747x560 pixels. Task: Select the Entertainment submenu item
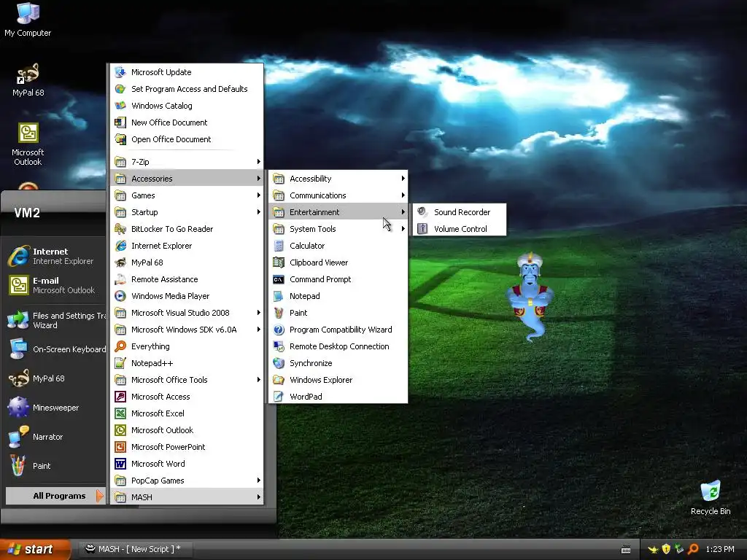click(x=338, y=212)
